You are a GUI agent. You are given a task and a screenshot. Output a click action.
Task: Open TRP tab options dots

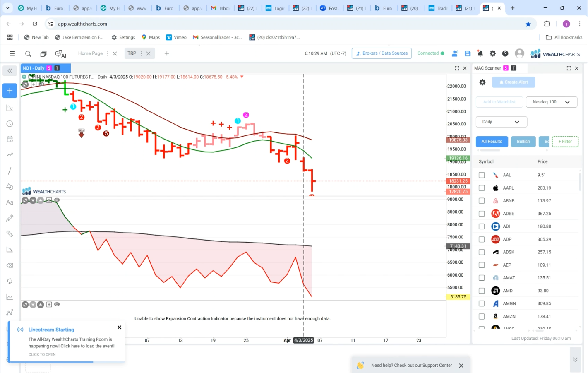(141, 53)
